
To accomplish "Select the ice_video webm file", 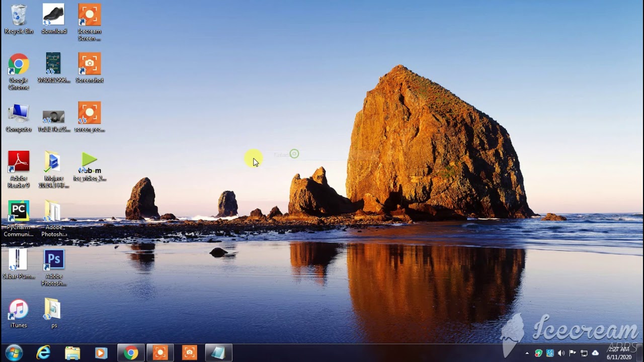I will (x=89, y=167).
